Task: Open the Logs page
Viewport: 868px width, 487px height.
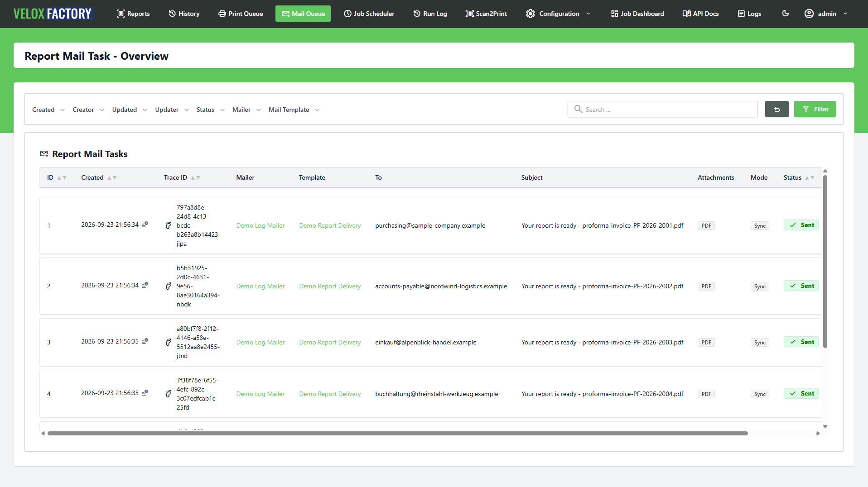Action: tap(749, 14)
